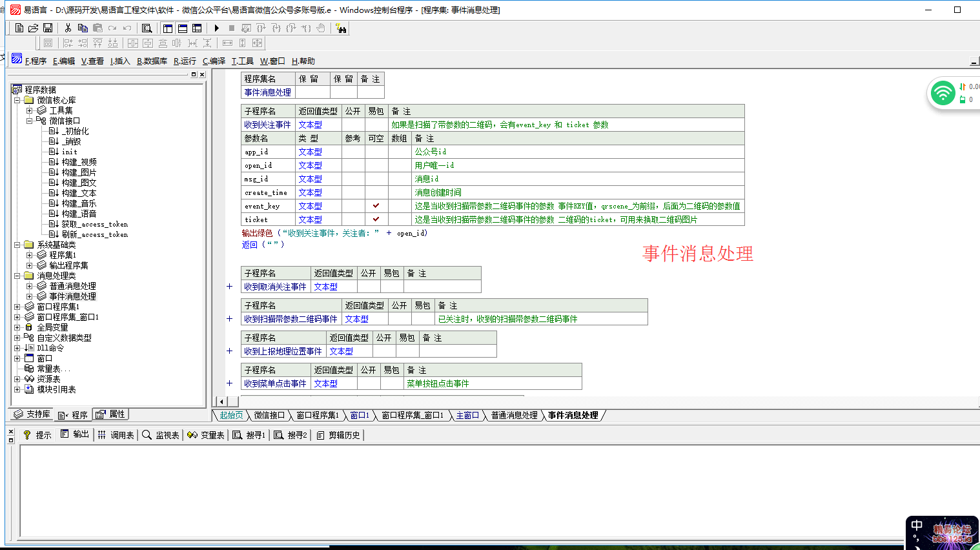Run the program with the Play icon

click(x=217, y=28)
